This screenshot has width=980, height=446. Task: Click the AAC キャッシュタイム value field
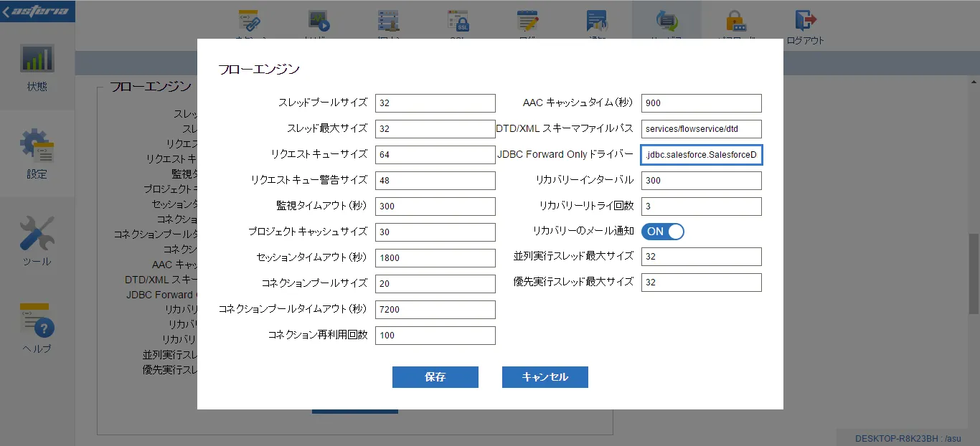(701, 103)
